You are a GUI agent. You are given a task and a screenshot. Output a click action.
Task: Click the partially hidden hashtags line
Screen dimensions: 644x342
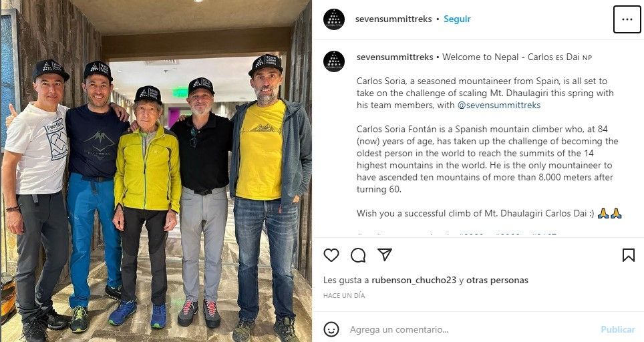tap(456, 234)
